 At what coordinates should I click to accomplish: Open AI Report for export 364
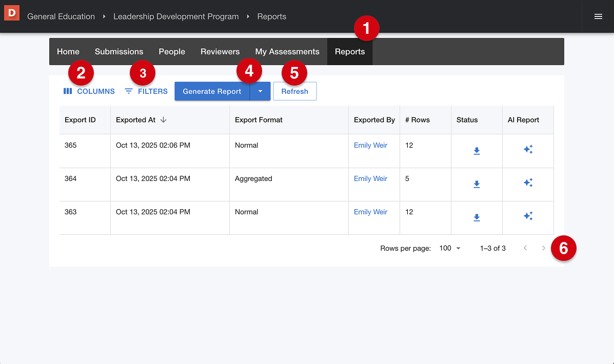click(528, 183)
